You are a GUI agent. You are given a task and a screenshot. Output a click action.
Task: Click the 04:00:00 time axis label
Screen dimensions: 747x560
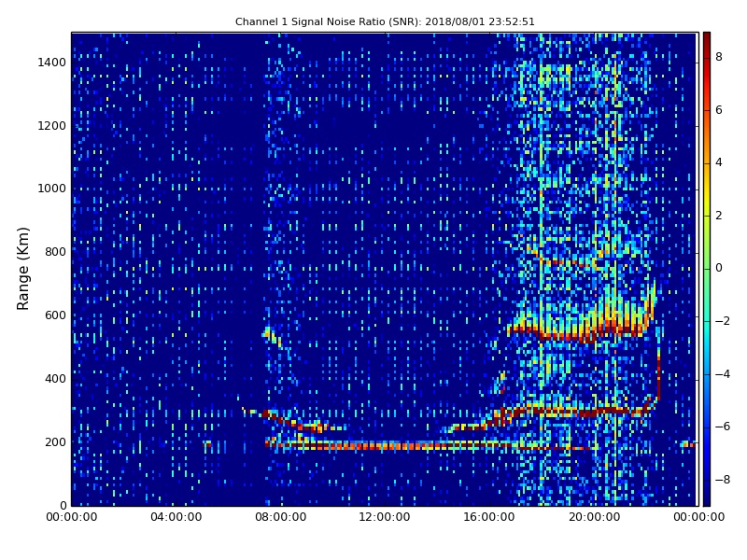click(176, 517)
